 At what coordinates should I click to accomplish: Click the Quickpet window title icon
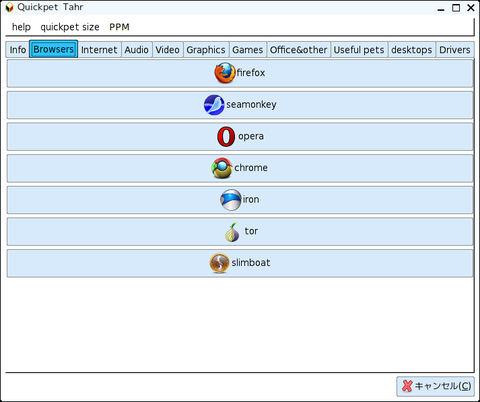(9, 7)
